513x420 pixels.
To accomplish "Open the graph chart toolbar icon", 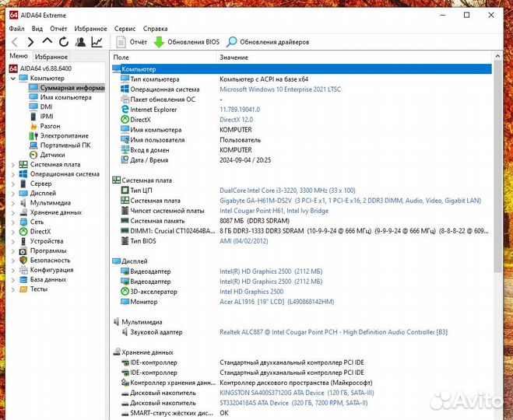I will click(x=97, y=42).
